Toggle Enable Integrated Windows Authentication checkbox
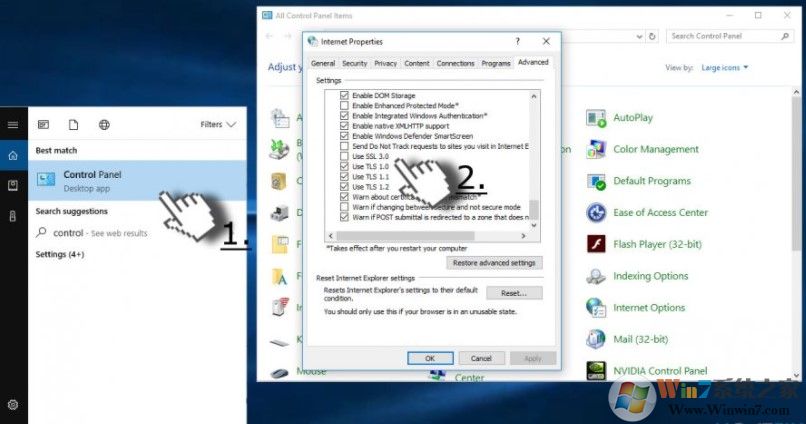This screenshot has height=424, width=806. pyautogui.click(x=344, y=116)
